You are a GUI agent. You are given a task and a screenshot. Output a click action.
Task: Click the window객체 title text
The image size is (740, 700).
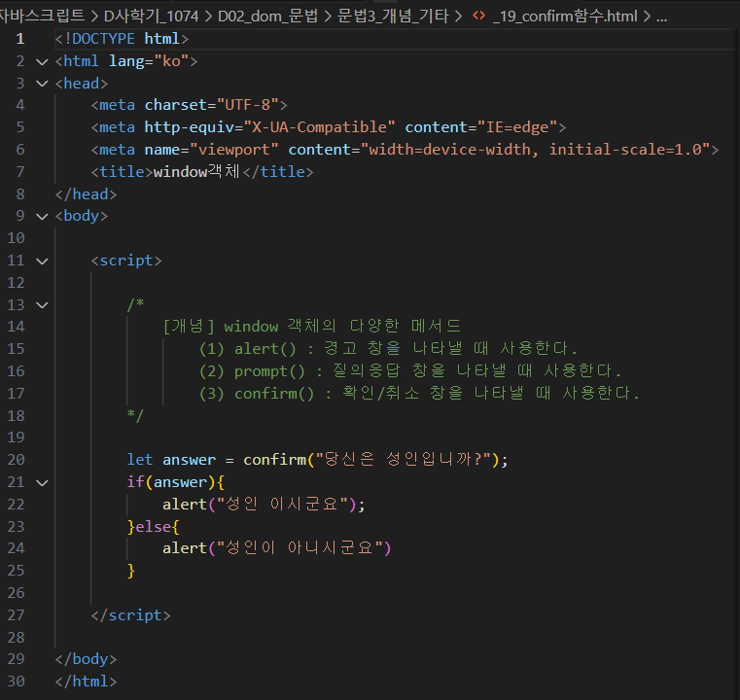click(196, 172)
